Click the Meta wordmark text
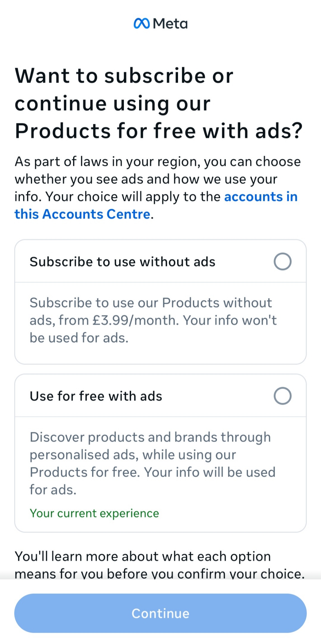Viewport: 321px width, 644px height. (x=170, y=24)
